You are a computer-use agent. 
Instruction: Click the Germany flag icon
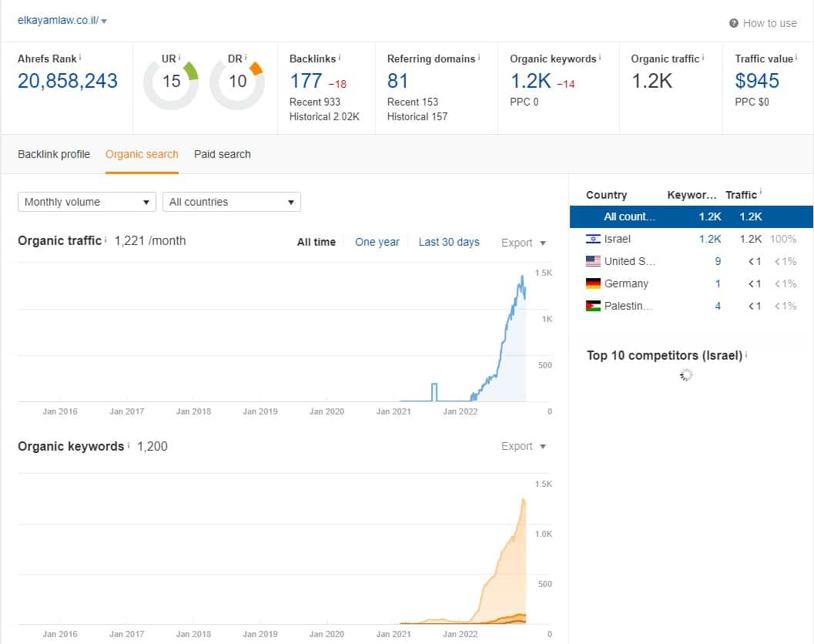coord(593,283)
